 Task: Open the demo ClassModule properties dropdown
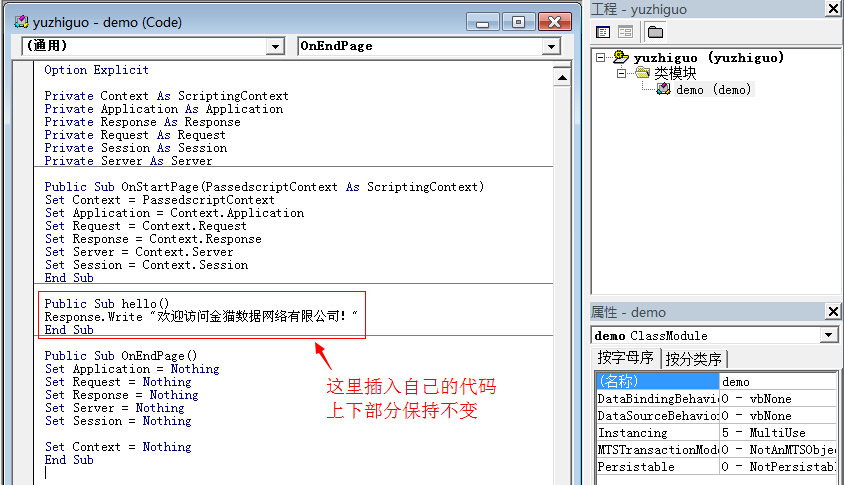click(x=828, y=335)
